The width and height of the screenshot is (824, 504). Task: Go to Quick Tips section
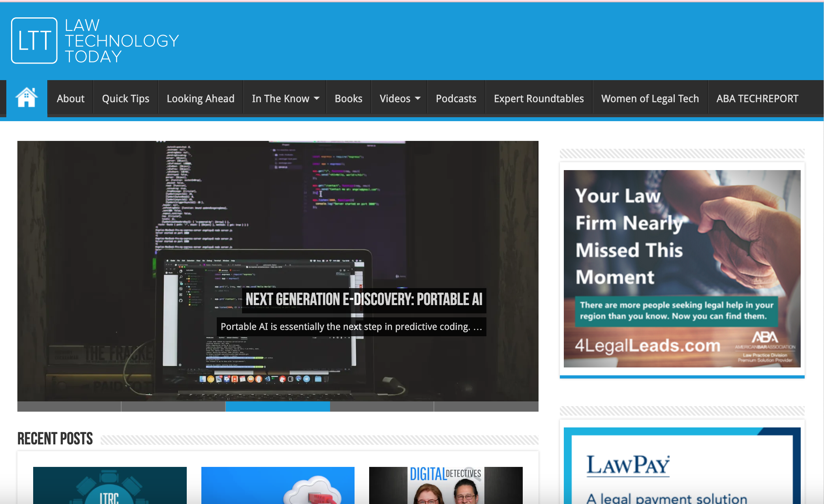pyautogui.click(x=126, y=98)
